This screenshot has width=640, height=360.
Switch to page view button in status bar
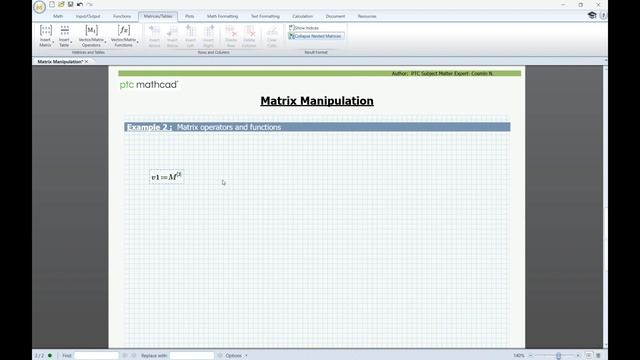tap(589, 356)
